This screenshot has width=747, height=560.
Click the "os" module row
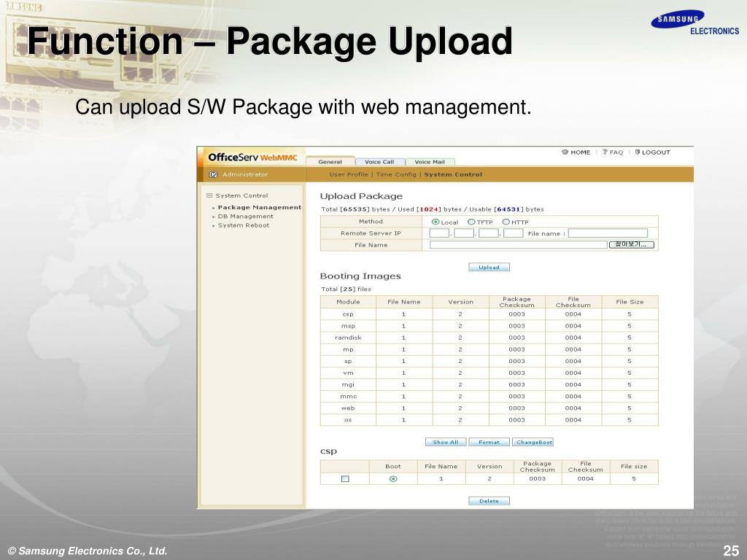489,420
